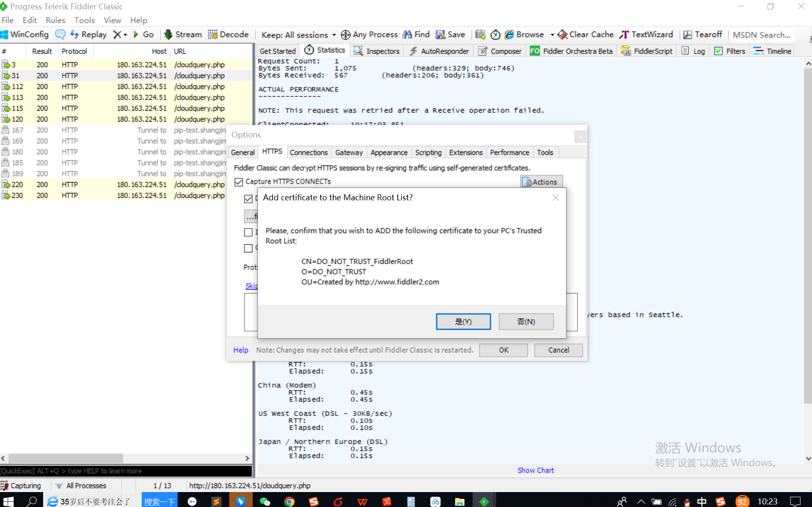Screen dimensions: 812x507
Task: Open the TextWizard tool
Action: [646, 35]
